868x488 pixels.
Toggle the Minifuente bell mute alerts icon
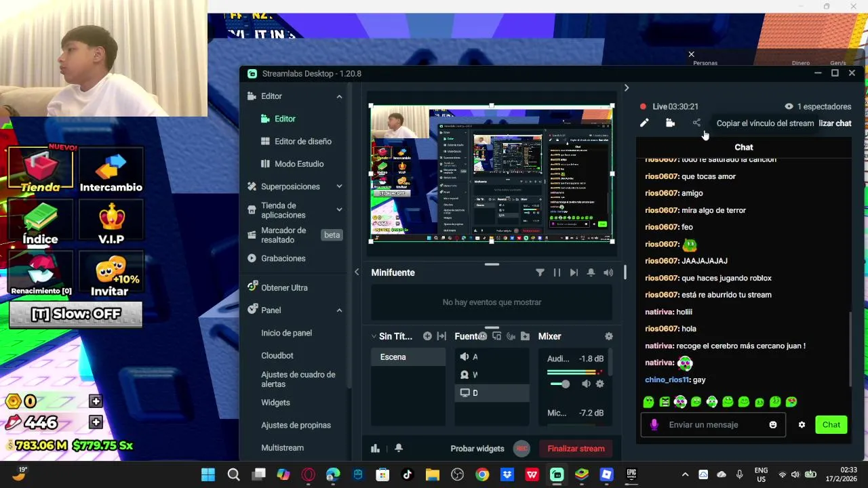pyautogui.click(x=591, y=272)
